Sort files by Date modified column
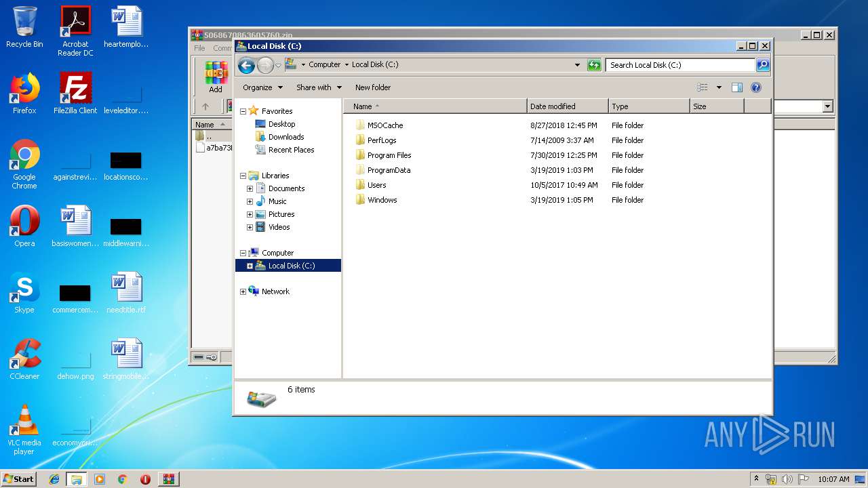The image size is (868, 488). pyautogui.click(x=568, y=106)
